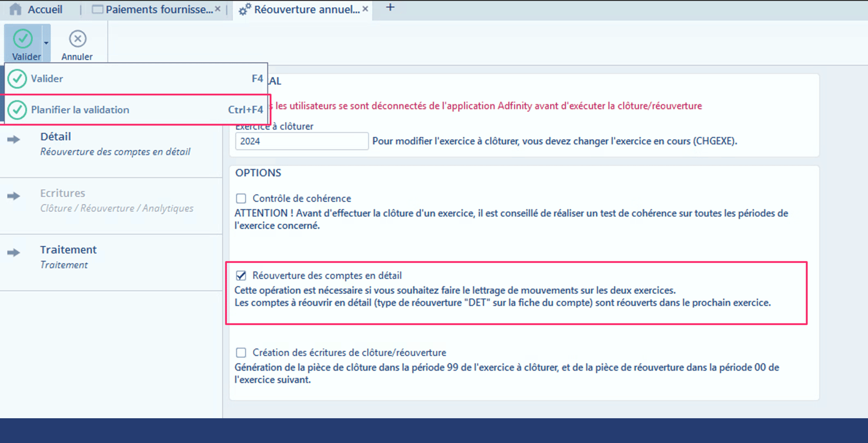This screenshot has width=868, height=443.
Task: Click the Annuler button
Action: [77, 44]
